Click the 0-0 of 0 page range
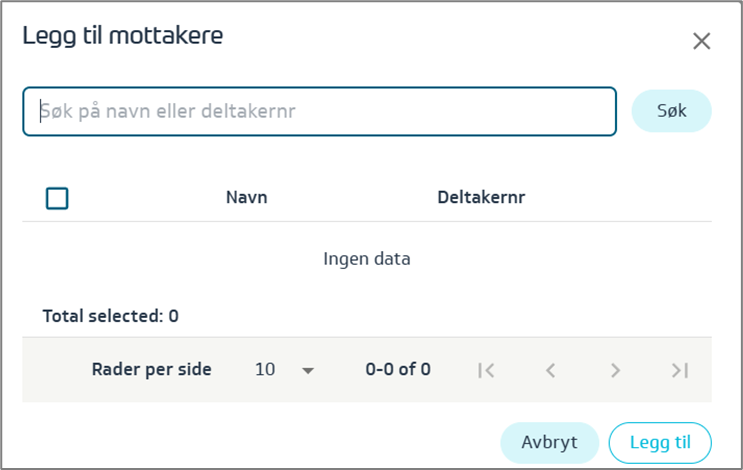743x470 pixels. click(398, 370)
